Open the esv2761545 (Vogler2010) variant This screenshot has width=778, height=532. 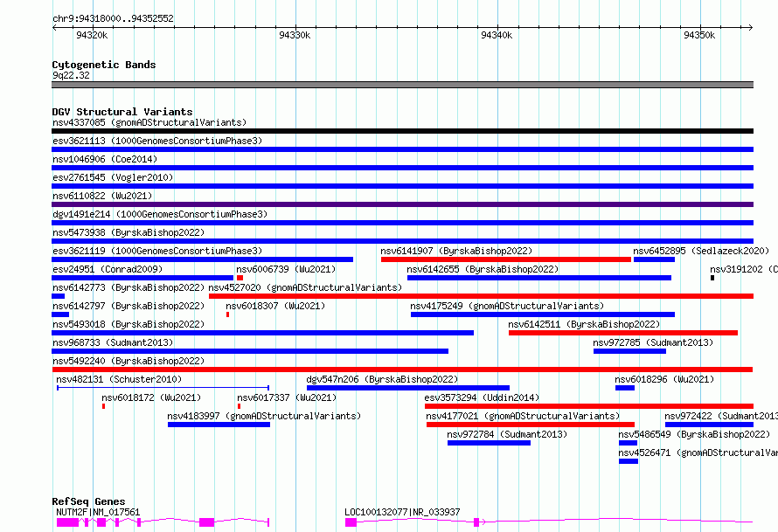(x=113, y=177)
